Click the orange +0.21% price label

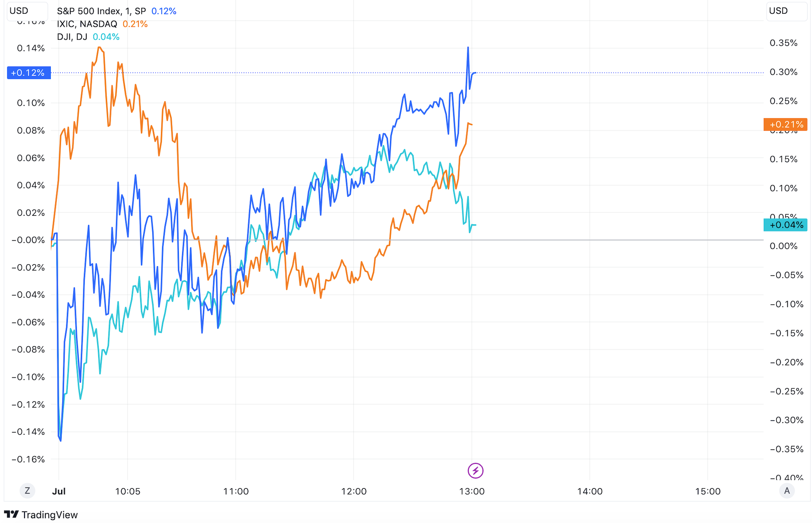coord(785,124)
